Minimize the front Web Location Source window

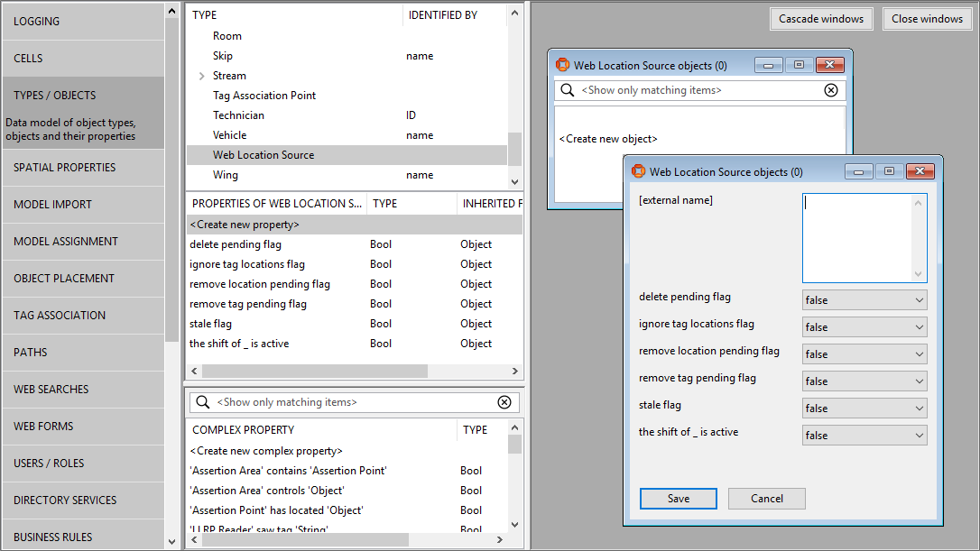tap(859, 171)
